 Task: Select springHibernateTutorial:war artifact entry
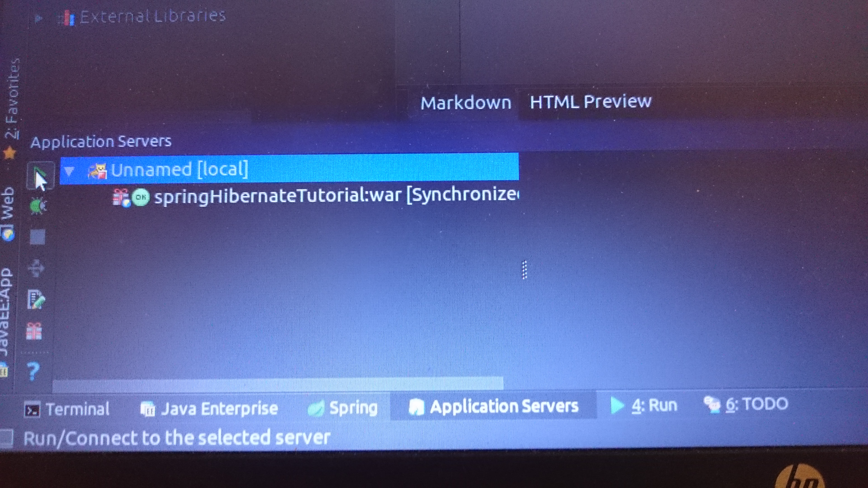276,196
